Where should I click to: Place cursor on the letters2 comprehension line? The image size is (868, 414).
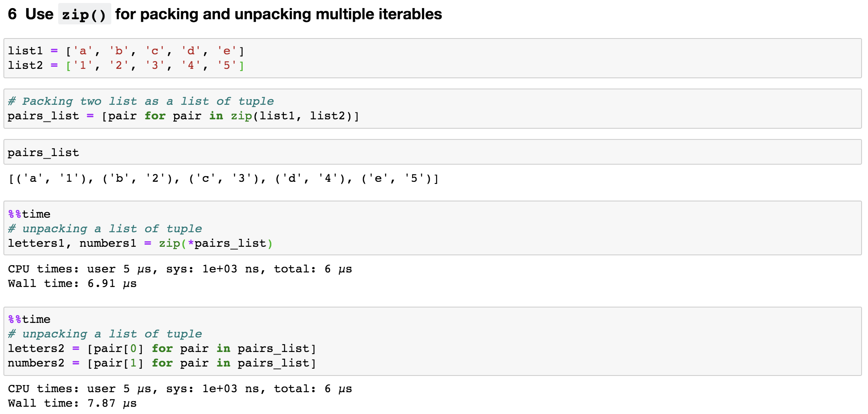coord(162,349)
